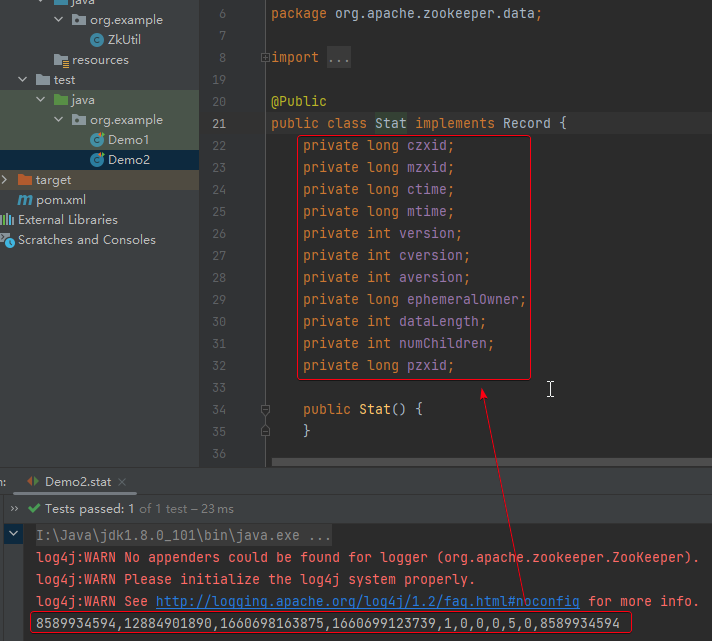
Task: Open the Demo1 test class
Action: (x=128, y=140)
